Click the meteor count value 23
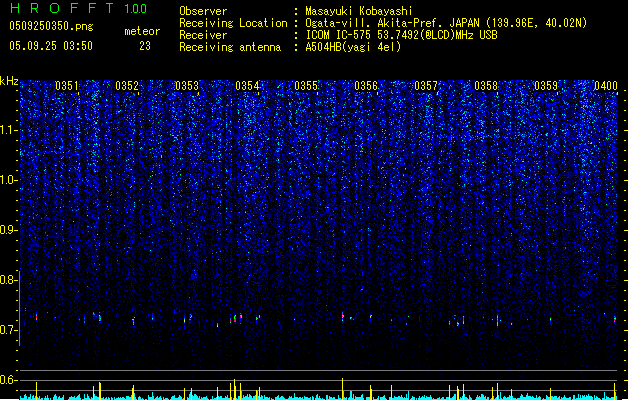Image resolution: width=629 pixels, height=400 pixels. (145, 46)
